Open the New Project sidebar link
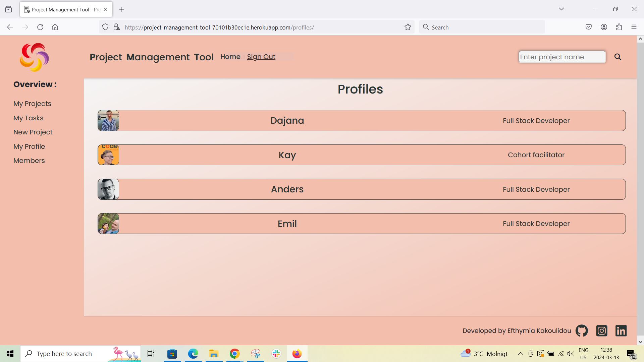644x362 pixels. 33,132
